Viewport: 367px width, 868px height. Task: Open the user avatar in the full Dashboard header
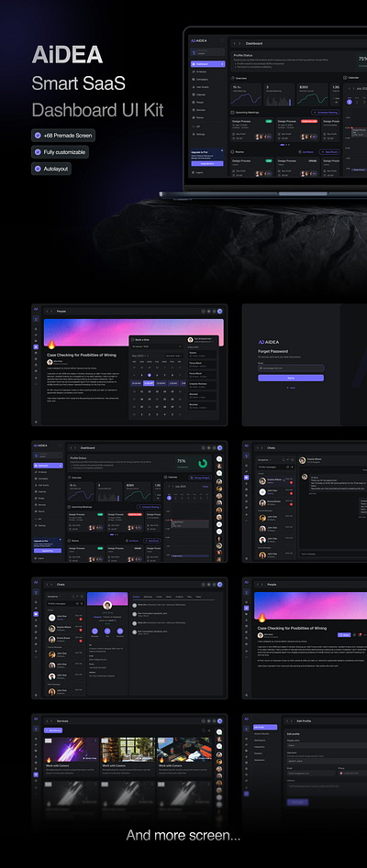tap(219, 448)
